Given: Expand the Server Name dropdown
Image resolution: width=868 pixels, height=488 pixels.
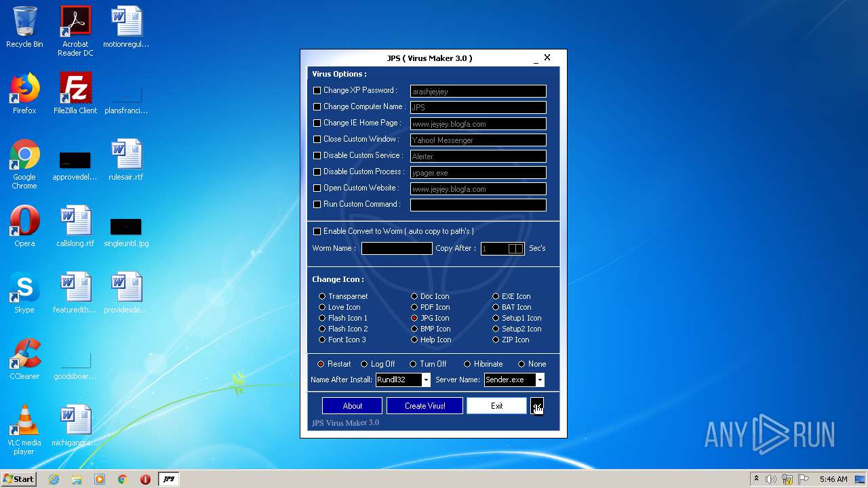Looking at the screenshot, I should 540,380.
